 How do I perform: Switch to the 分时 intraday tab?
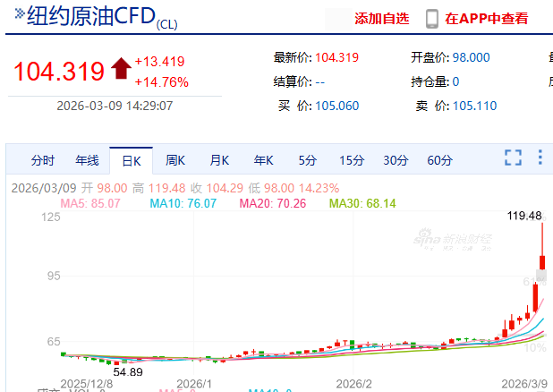click(x=43, y=161)
